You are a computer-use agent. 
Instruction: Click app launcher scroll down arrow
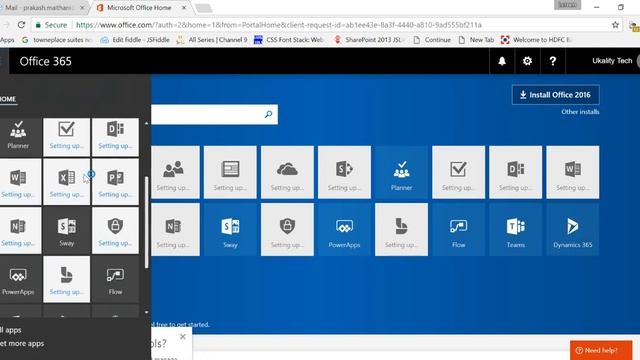(147, 312)
